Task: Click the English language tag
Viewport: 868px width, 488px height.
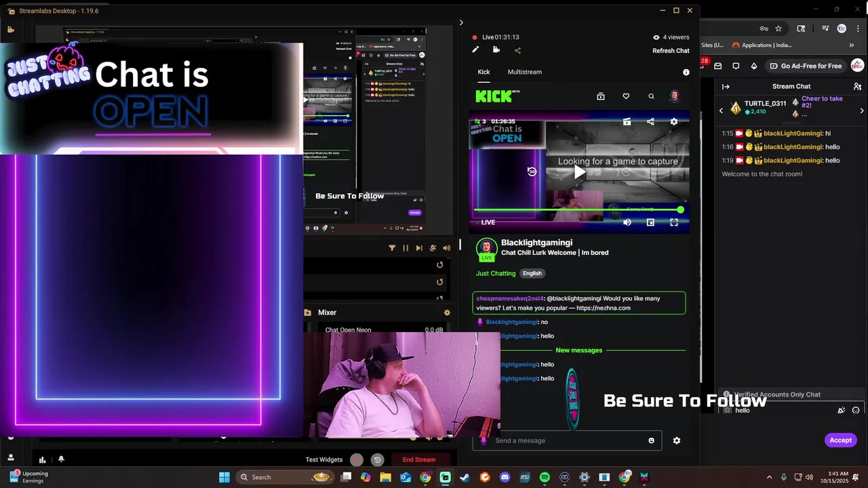Action: click(x=532, y=273)
